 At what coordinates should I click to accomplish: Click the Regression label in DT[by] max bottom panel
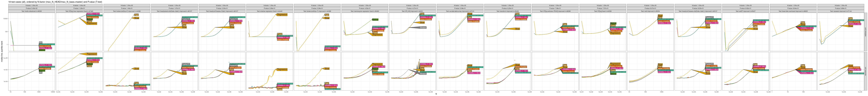[92, 54]
